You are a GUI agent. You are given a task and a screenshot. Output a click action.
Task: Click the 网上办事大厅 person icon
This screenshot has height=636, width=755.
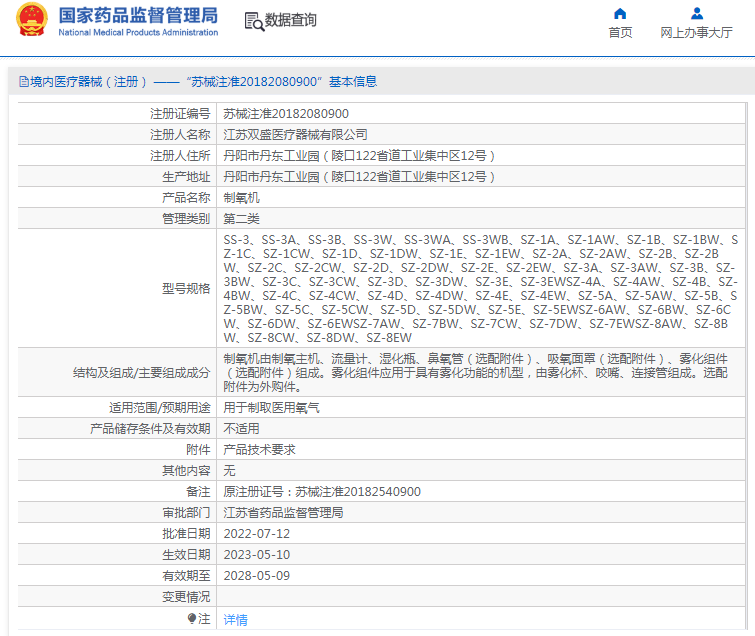(x=696, y=14)
